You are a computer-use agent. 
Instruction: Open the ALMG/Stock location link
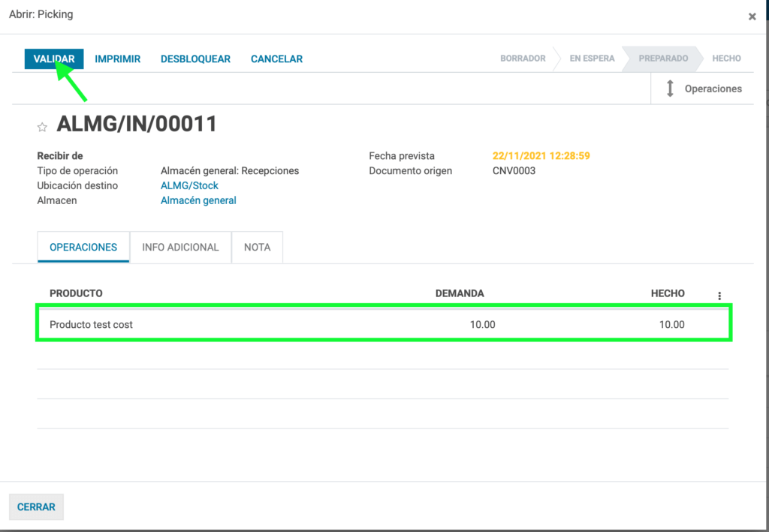tap(189, 185)
